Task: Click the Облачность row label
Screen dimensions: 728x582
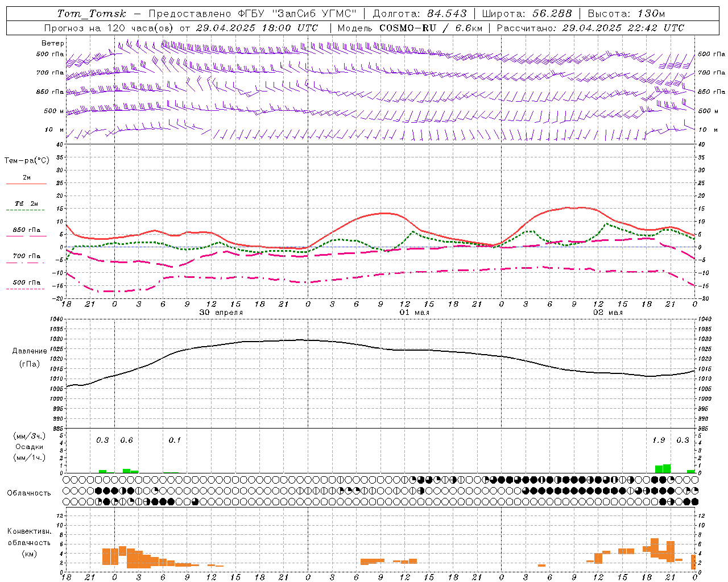Action: pos(29,493)
